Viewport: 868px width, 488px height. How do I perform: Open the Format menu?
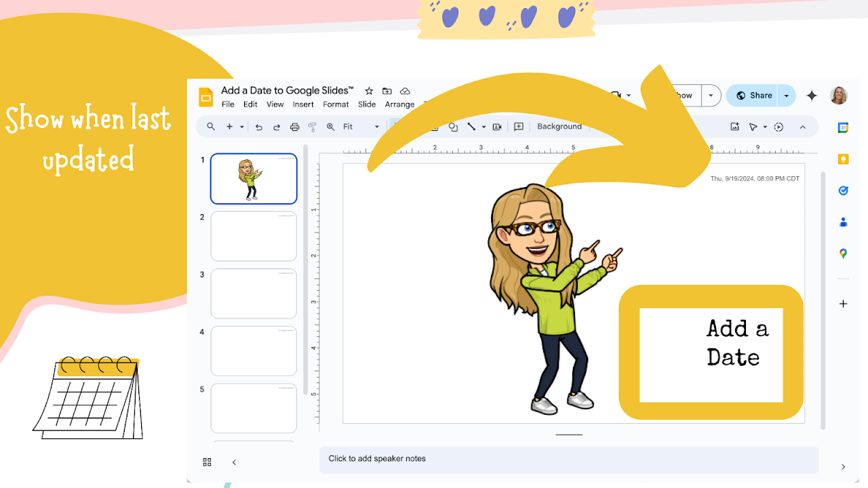(x=336, y=104)
